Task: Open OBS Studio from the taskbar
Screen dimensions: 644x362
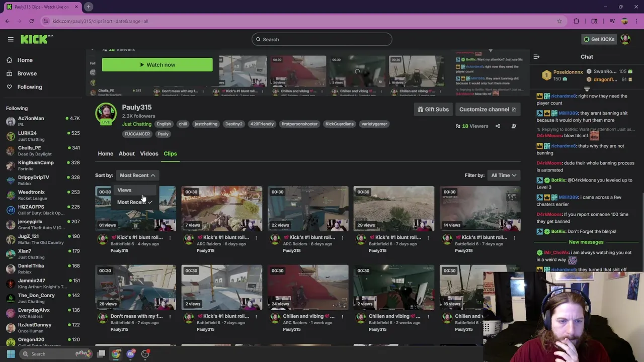Action: (145, 354)
